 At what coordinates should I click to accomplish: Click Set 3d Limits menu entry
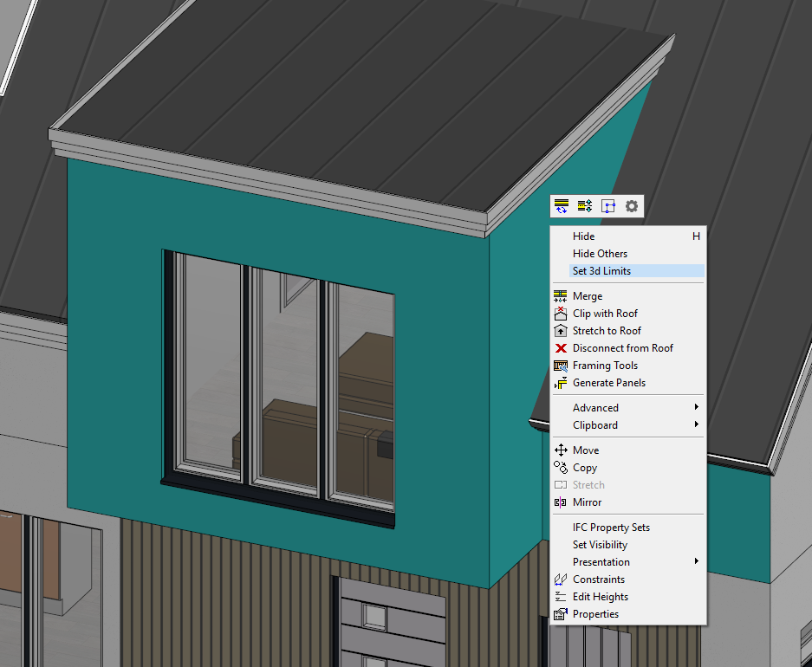click(601, 271)
